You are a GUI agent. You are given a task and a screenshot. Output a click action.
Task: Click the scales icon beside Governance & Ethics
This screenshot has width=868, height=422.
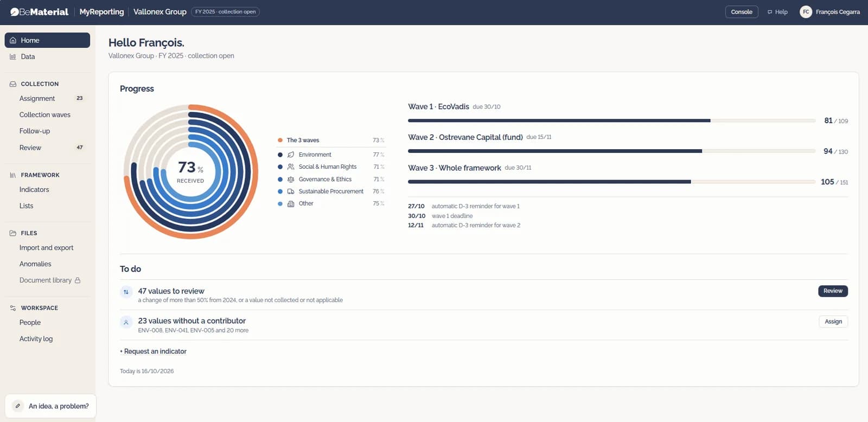(291, 180)
